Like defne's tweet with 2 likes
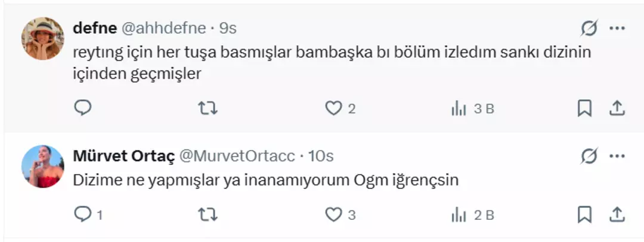This screenshot has height=242, width=644. click(333, 108)
